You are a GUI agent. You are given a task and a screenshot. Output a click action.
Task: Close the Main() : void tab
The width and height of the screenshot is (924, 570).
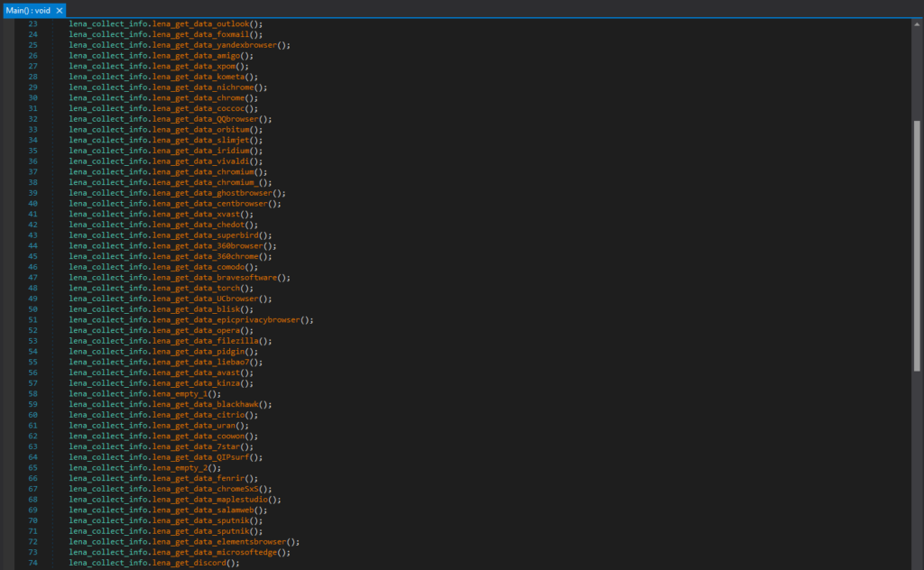(60, 10)
